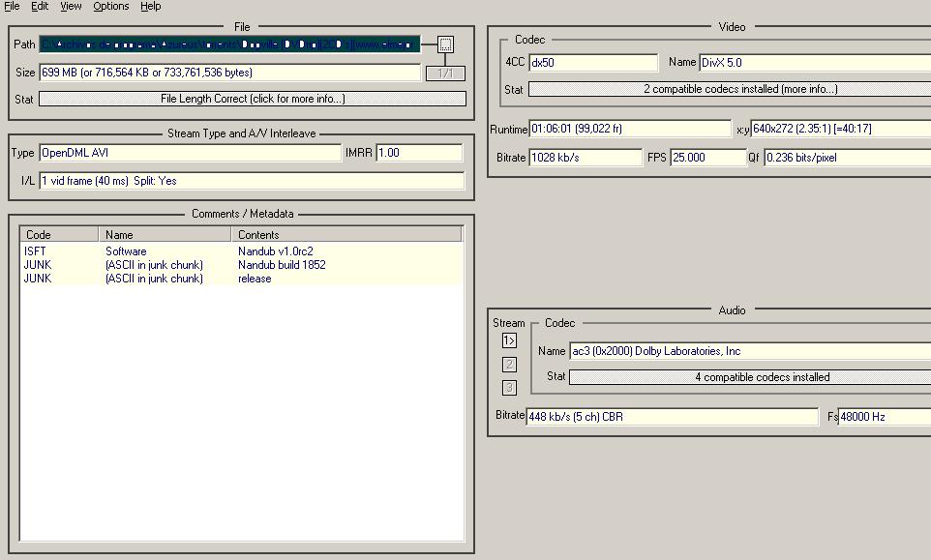Image resolution: width=931 pixels, height=560 pixels.
Task: Select the Nandub build 1852 contents cell
Action: point(282,265)
